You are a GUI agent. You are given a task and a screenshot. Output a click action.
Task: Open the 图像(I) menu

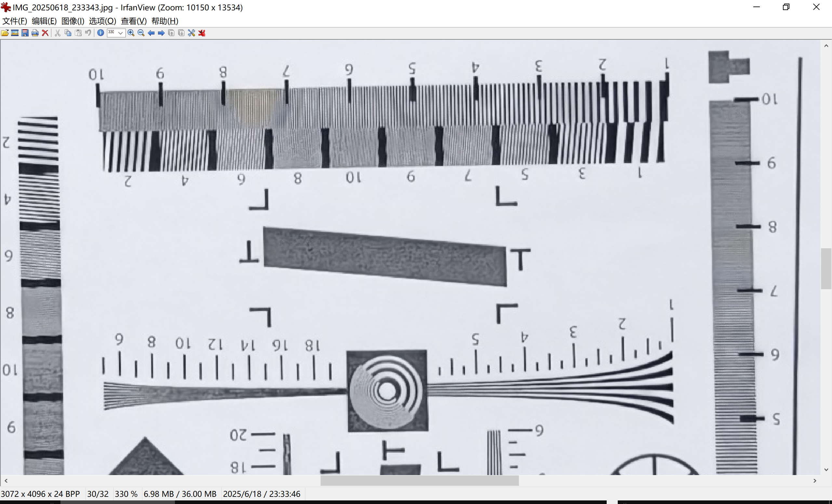click(x=73, y=21)
